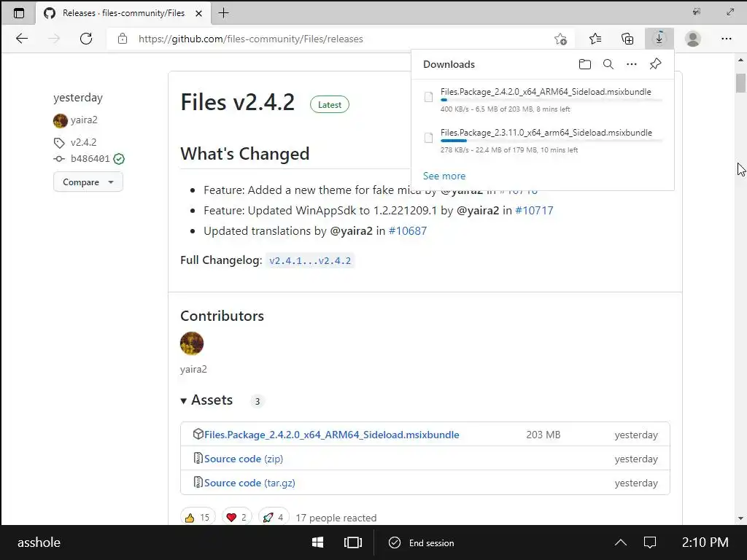Screen dimensions: 747x560
Task: Show hidden system tray icons
Action: click(x=620, y=542)
